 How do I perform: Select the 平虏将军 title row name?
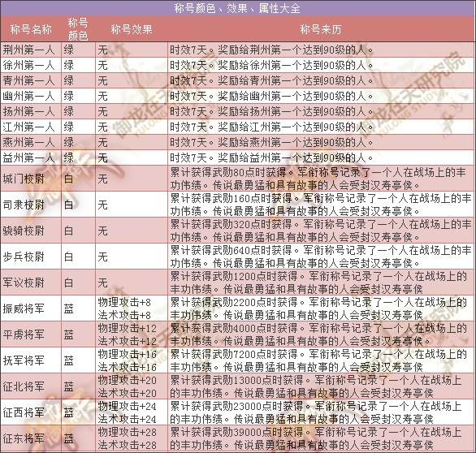(x=24, y=334)
